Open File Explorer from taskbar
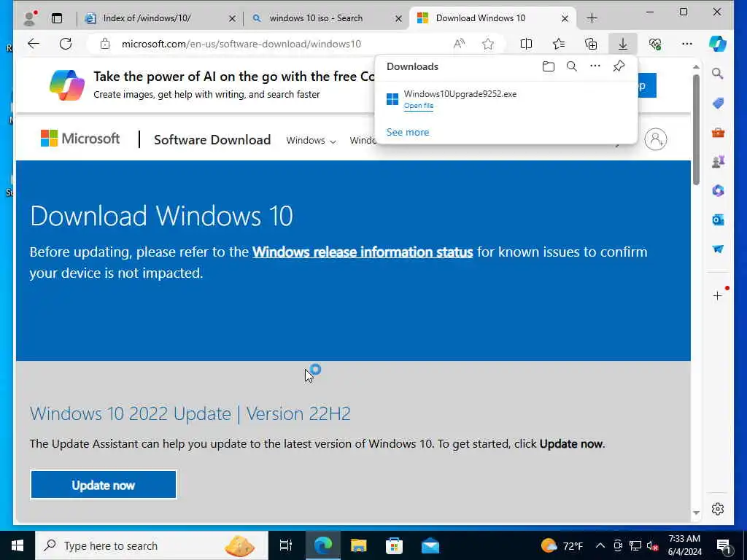 (x=358, y=545)
